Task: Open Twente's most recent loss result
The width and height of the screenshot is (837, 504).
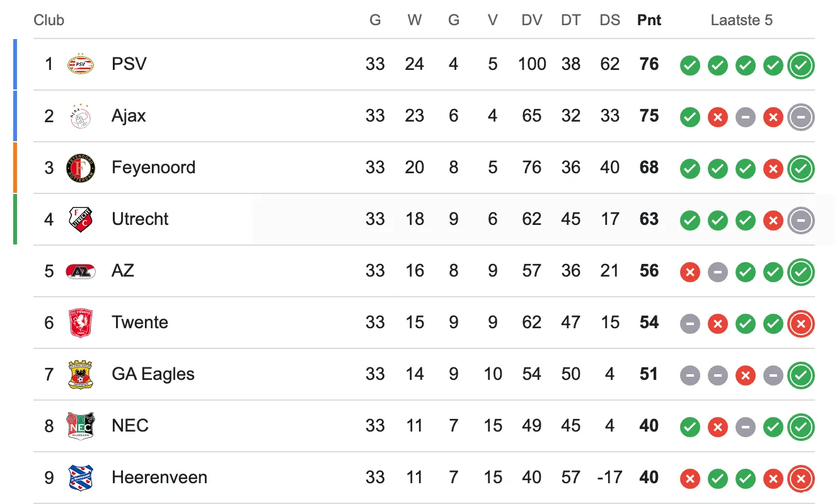Action: point(801,323)
